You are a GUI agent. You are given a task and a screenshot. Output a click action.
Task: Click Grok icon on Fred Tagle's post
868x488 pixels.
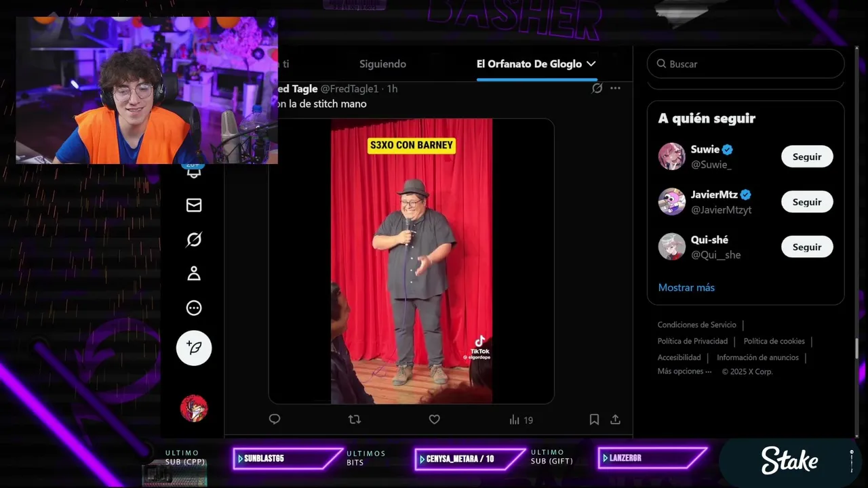coord(597,88)
